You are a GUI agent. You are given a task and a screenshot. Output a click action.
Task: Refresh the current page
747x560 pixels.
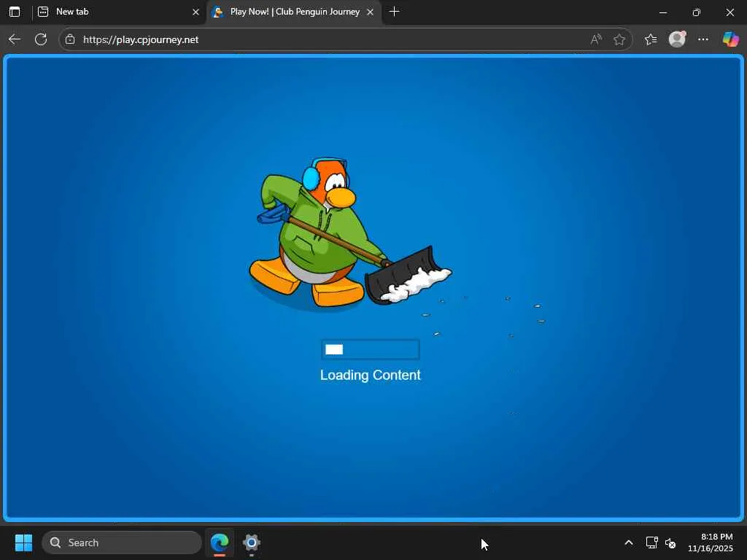point(41,39)
